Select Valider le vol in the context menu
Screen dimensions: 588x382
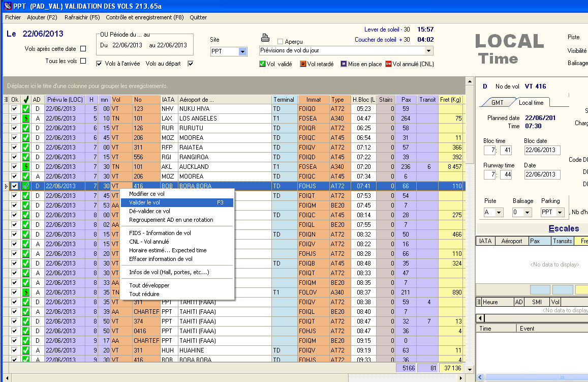(x=177, y=203)
